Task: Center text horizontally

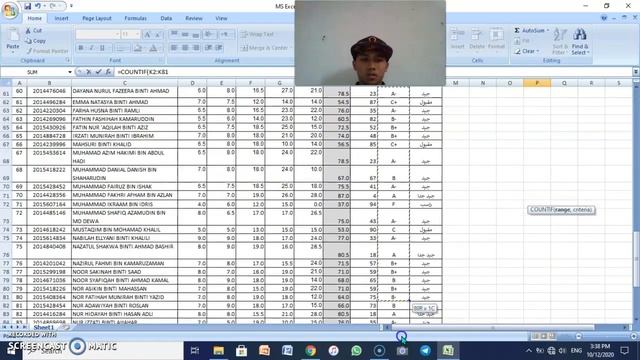Action: click(185, 48)
